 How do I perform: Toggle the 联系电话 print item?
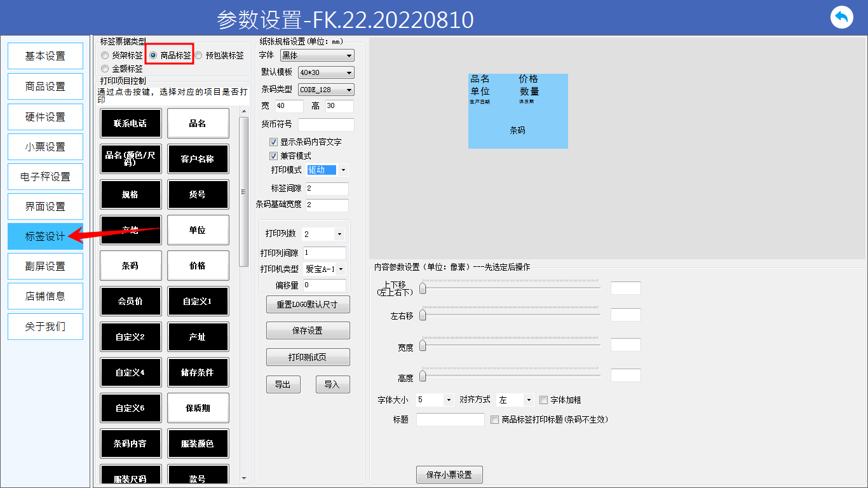pos(130,123)
